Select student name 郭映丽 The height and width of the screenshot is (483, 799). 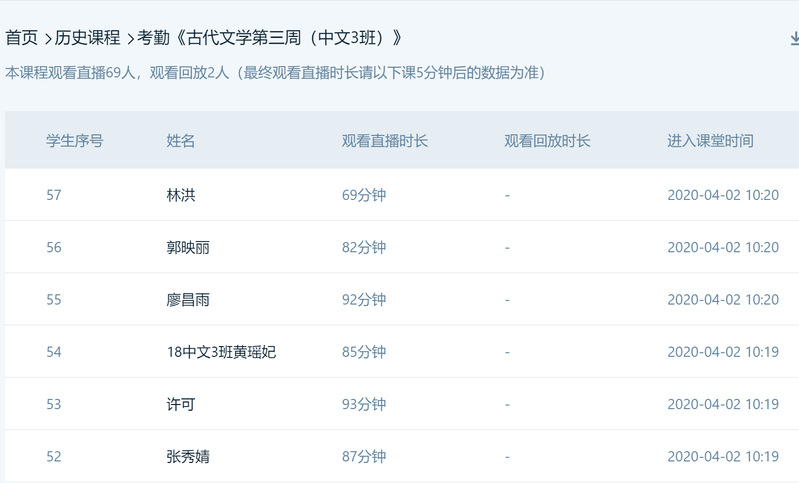[188, 247]
